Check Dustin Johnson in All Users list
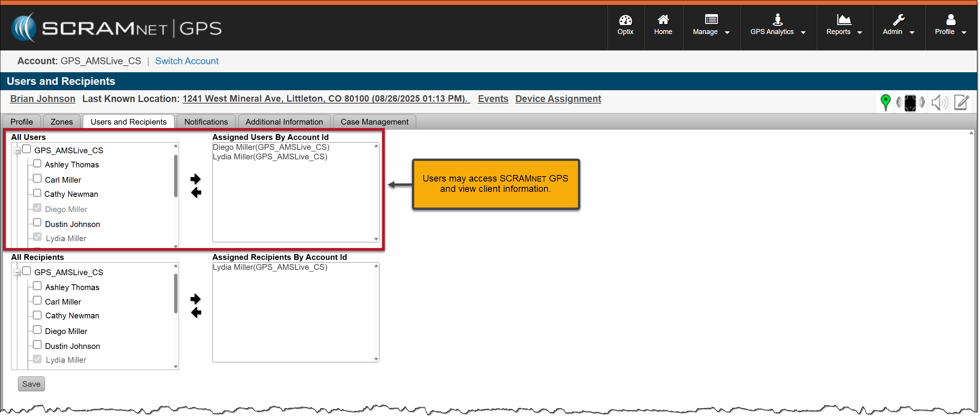This screenshot has height=420, width=980. click(37, 223)
